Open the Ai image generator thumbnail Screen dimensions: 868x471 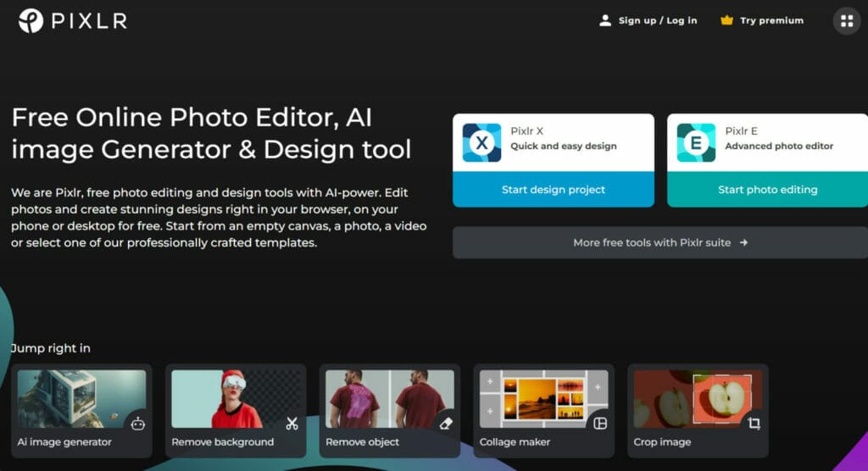81,398
